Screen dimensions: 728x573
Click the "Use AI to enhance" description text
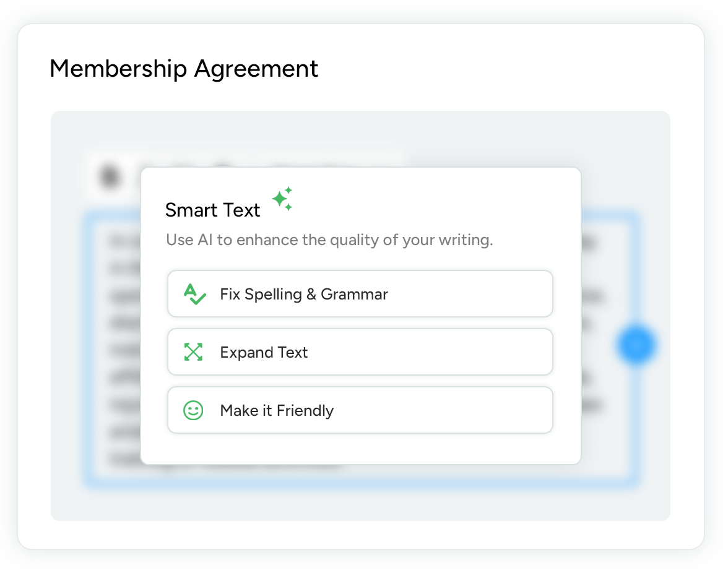[329, 240]
